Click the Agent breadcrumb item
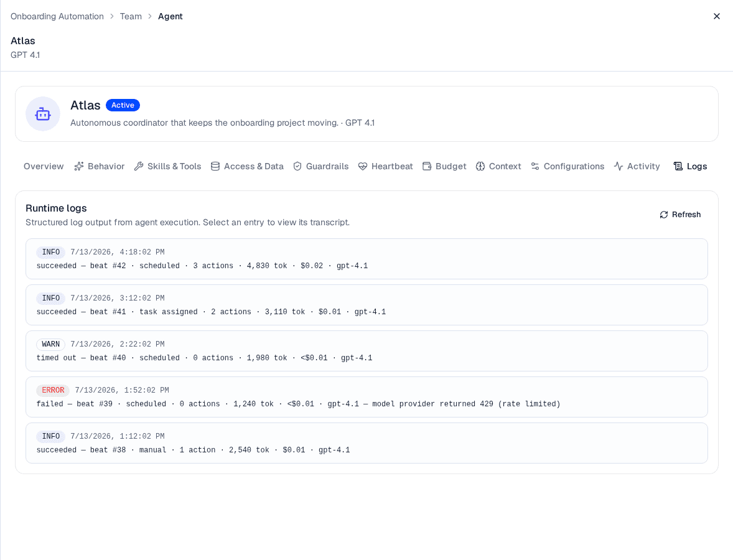Image resolution: width=733 pixels, height=560 pixels. [170, 16]
